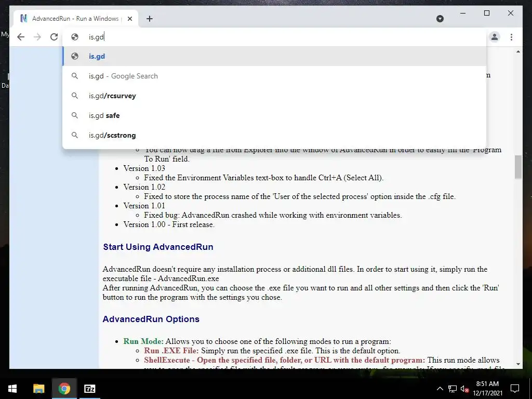Click the vertical scrollbar thumb
The image size is (532, 399).
(x=518, y=167)
